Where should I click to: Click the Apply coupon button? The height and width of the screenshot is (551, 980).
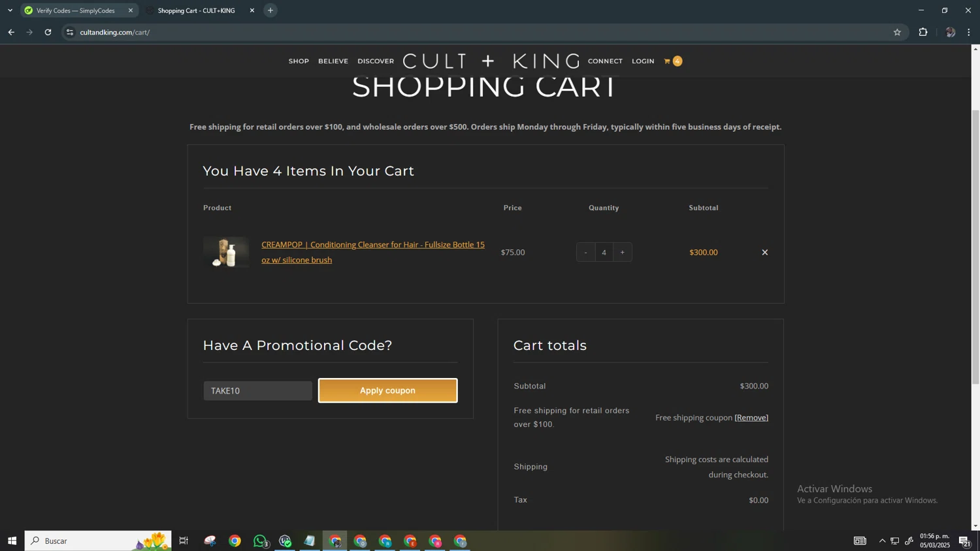[x=387, y=390]
